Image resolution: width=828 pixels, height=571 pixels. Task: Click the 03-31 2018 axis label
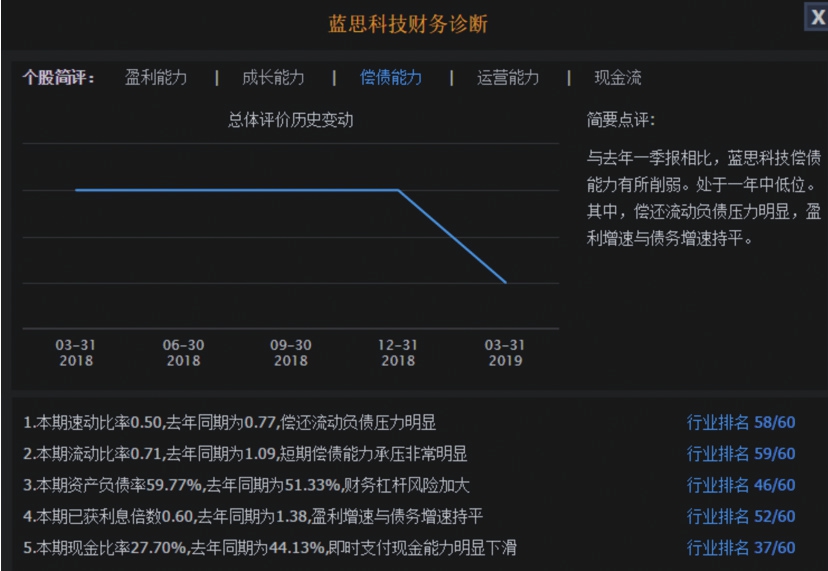(76, 353)
